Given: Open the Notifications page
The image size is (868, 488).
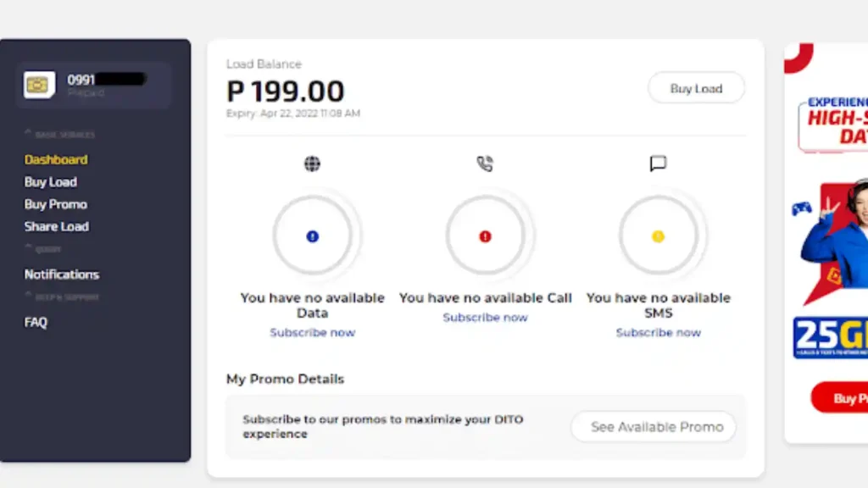Looking at the screenshot, I should (x=62, y=274).
